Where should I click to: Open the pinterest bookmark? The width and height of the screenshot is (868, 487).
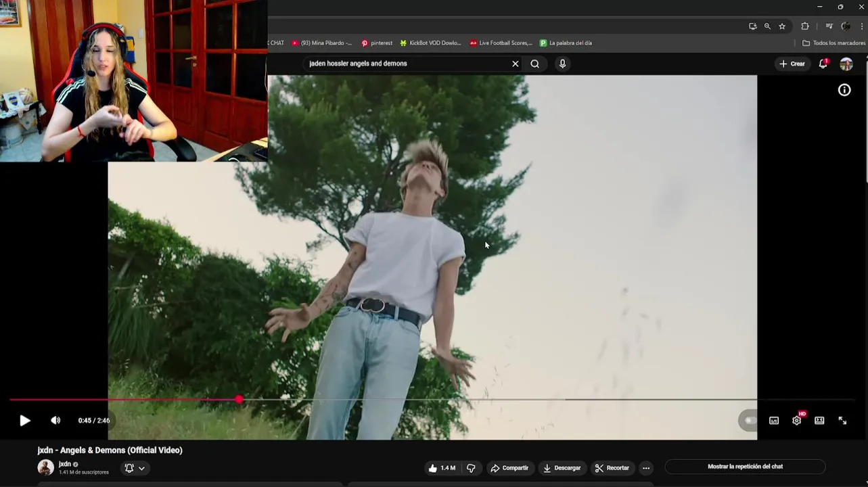(x=377, y=43)
